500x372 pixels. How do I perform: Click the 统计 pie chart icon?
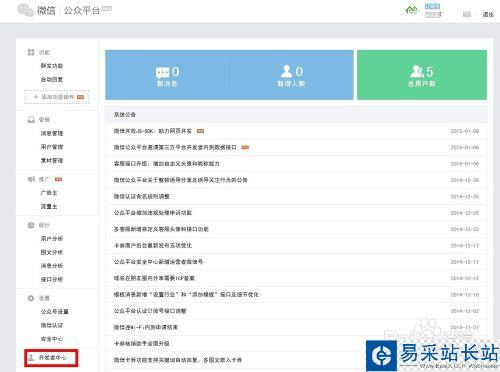pos(31,225)
